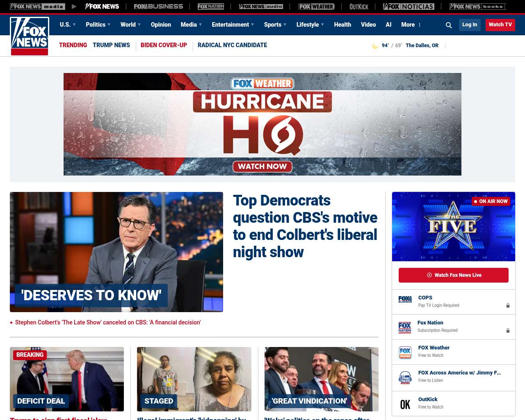525x420 pixels.
Task: Open the 'GREAT VINDICATION' story thumbnail
Action: pyautogui.click(x=322, y=379)
